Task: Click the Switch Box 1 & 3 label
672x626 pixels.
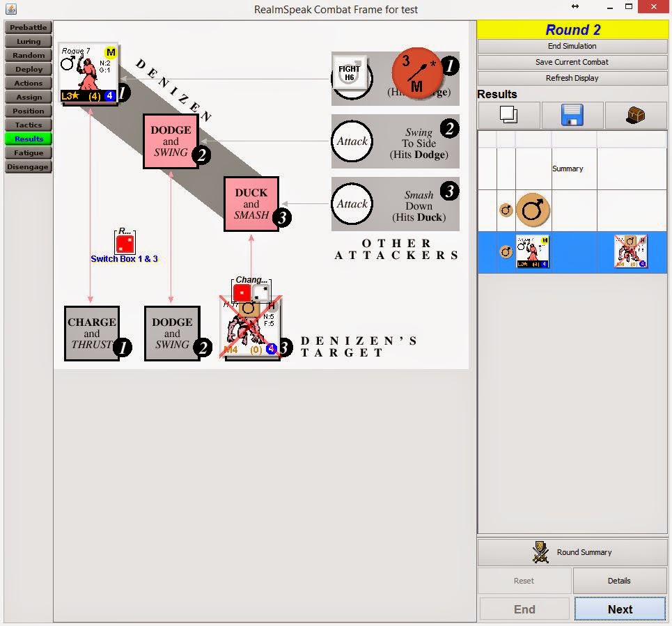Action: click(x=124, y=259)
